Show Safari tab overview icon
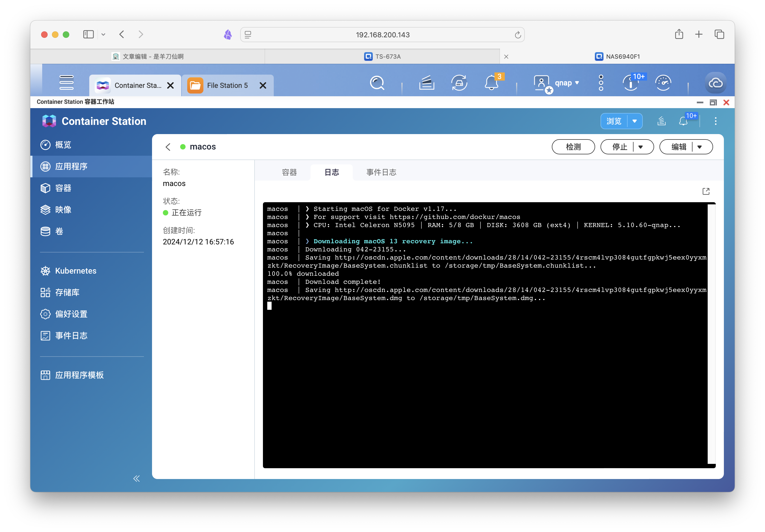 click(x=719, y=34)
